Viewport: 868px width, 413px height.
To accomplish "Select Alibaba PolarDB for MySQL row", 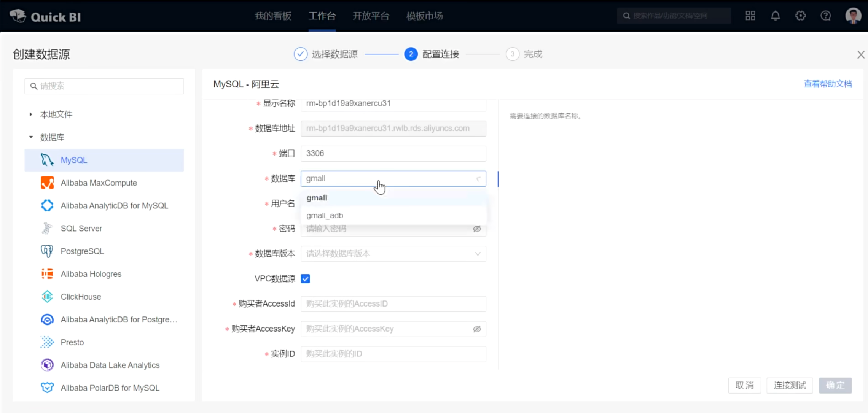I will click(x=104, y=388).
